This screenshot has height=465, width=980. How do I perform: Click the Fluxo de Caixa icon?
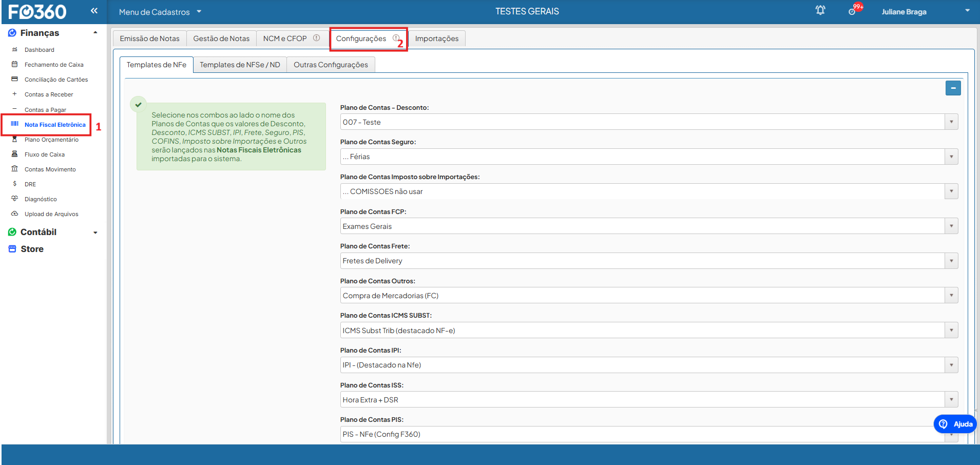click(x=15, y=154)
